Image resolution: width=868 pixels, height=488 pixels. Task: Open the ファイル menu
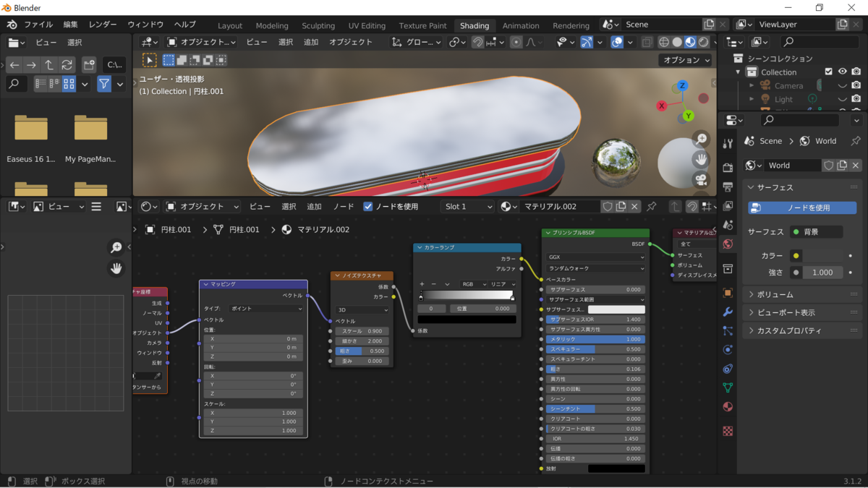coord(38,25)
